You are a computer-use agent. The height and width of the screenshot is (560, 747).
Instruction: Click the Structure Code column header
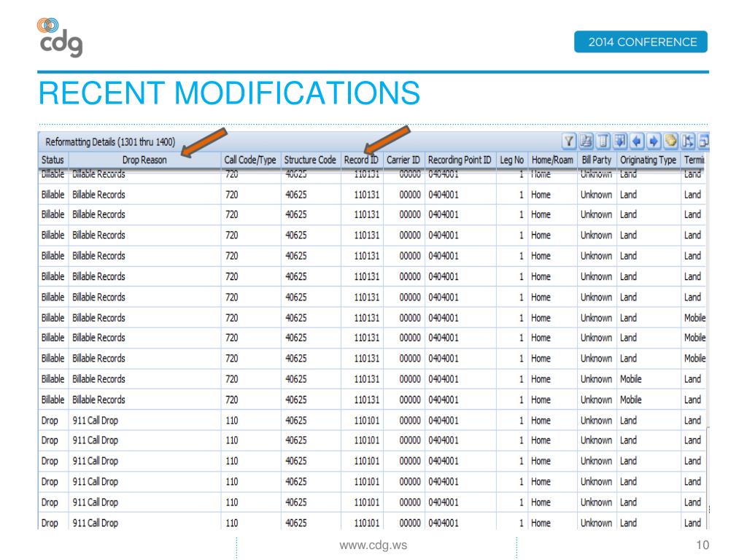click(x=311, y=160)
